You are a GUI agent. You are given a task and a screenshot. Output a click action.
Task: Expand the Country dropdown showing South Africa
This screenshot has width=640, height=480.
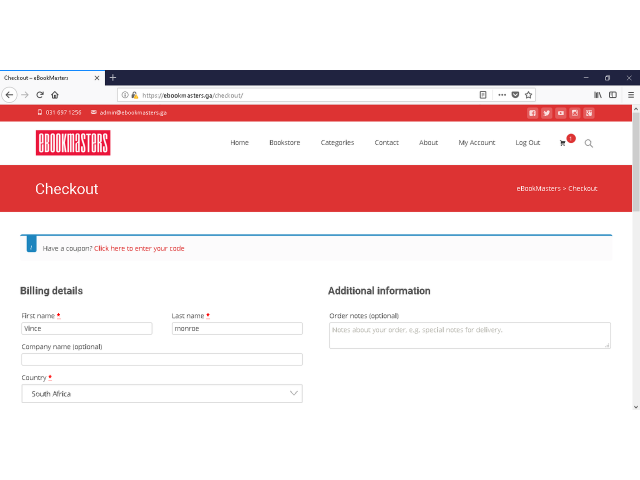162,393
